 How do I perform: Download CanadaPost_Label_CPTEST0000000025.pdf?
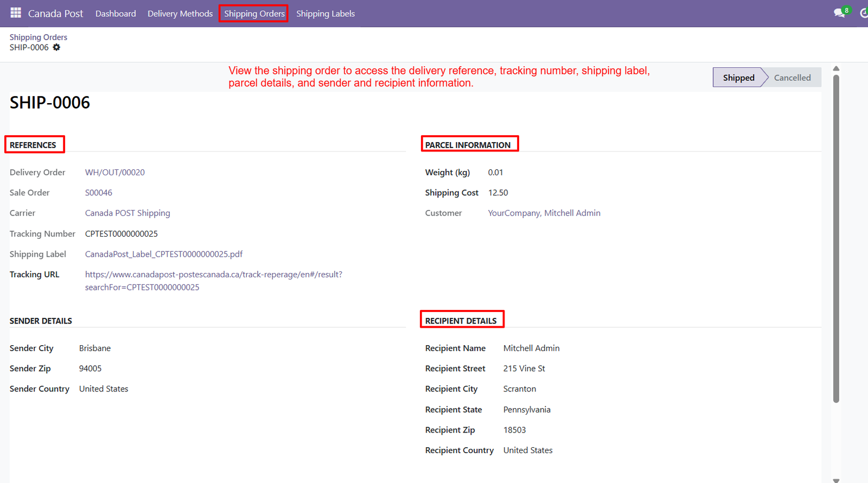tap(164, 254)
